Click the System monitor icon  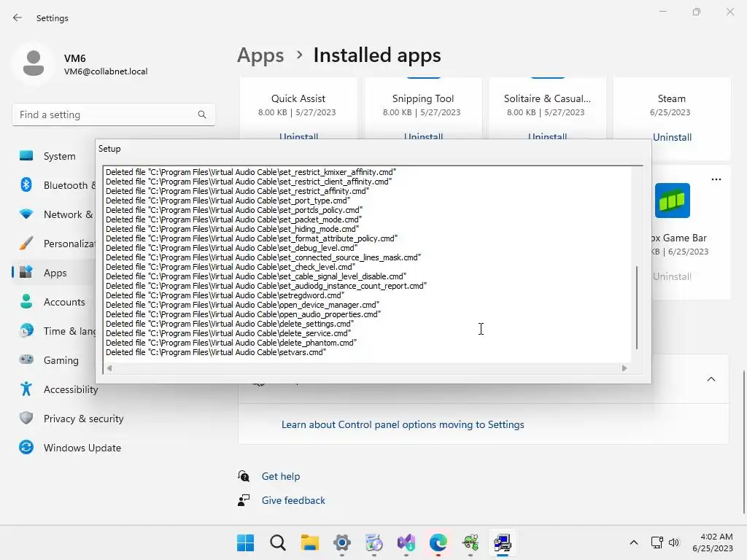coord(26,156)
